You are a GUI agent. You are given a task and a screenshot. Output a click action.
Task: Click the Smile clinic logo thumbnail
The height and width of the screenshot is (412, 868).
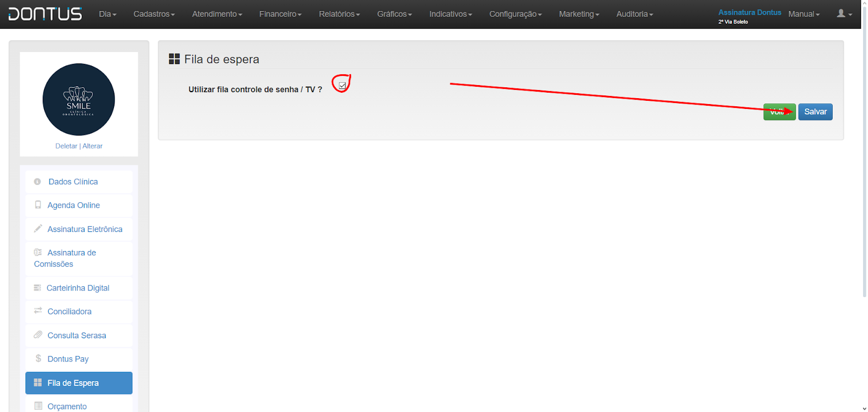coord(79,99)
